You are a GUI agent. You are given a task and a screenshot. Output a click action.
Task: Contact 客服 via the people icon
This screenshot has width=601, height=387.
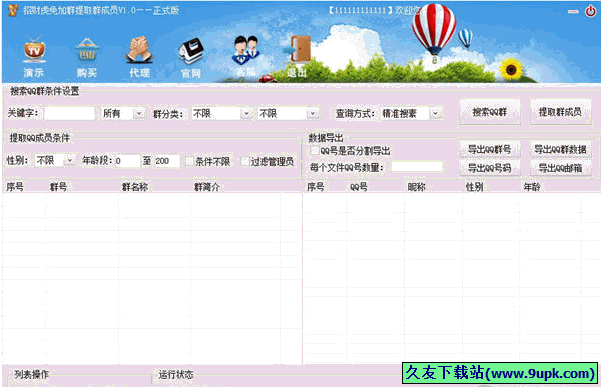pyautogui.click(x=246, y=57)
